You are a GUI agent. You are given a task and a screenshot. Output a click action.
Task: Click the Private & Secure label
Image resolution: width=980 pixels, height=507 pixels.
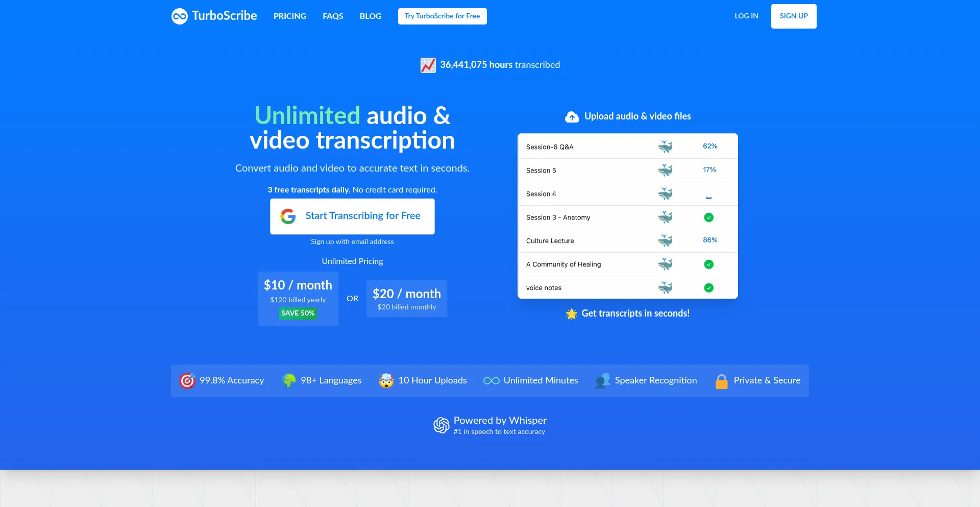(767, 380)
